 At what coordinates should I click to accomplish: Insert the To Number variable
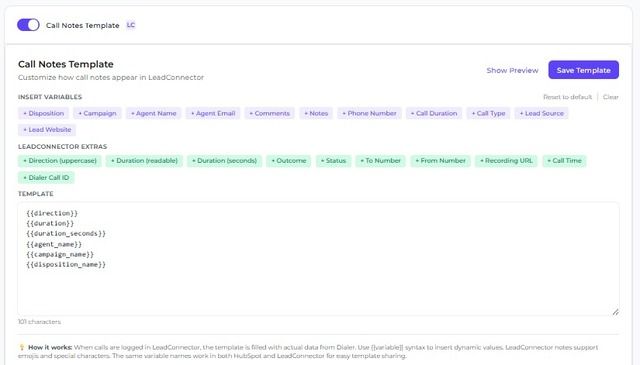click(x=380, y=160)
